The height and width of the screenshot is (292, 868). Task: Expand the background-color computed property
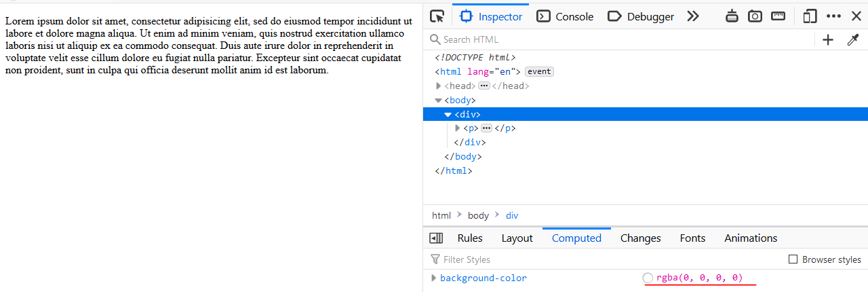tap(434, 278)
